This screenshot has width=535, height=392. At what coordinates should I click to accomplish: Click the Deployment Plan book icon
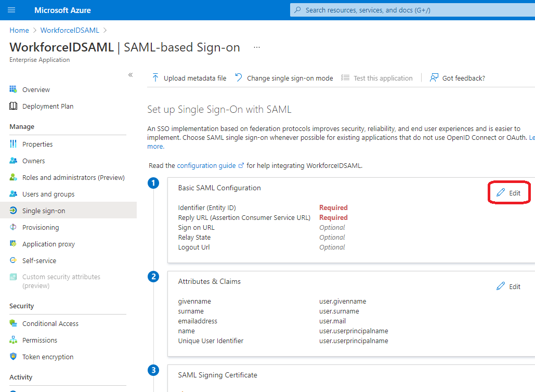[14, 106]
